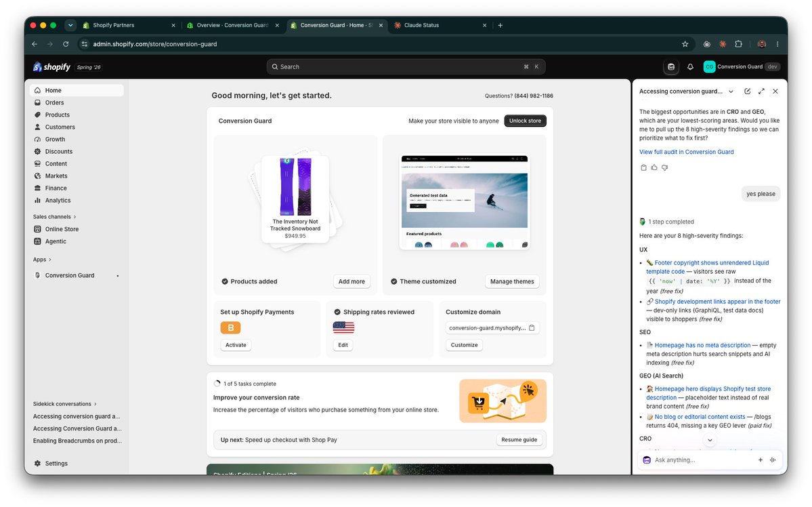Open browser extensions puzzle icon
812x507 pixels.
[x=738, y=45]
